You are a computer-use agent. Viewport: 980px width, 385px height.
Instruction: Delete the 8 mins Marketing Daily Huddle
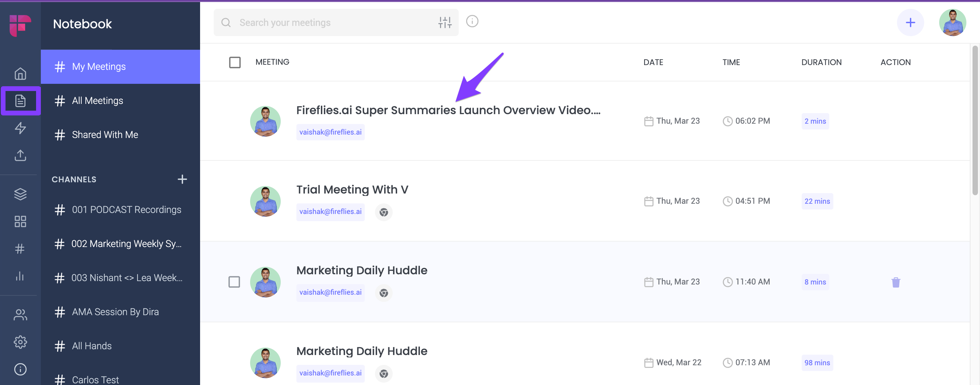896,282
